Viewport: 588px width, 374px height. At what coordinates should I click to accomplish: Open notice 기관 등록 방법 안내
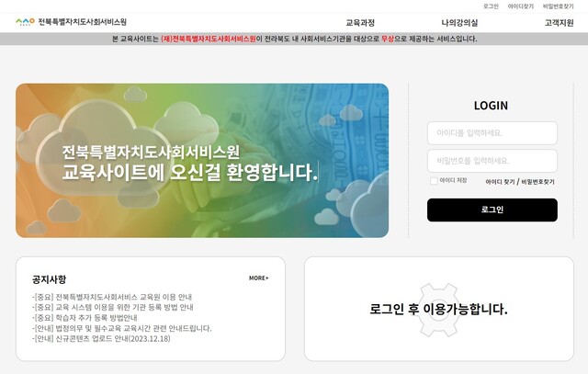(x=113, y=307)
